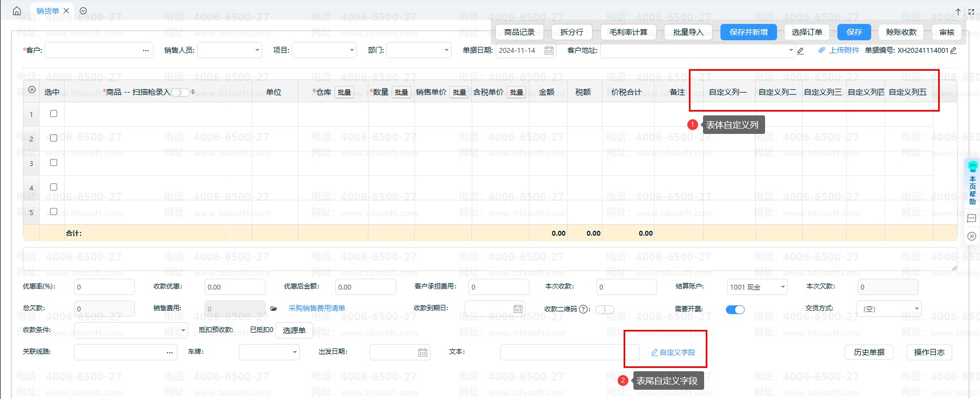The width and height of the screenshot is (980, 399).
Task: Open the 采购销售费用清单 link
Action: (x=317, y=308)
